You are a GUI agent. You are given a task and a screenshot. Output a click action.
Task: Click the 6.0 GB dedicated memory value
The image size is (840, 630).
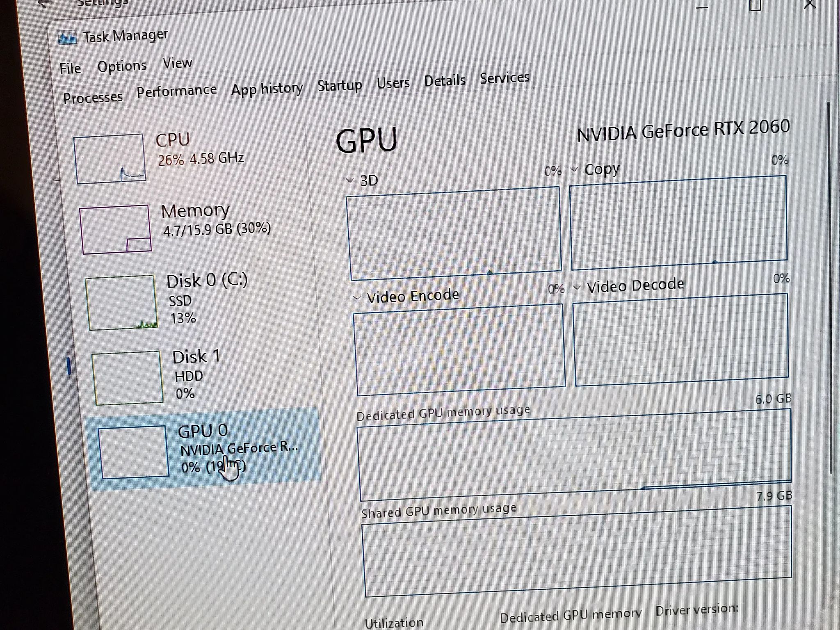pyautogui.click(x=774, y=399)
